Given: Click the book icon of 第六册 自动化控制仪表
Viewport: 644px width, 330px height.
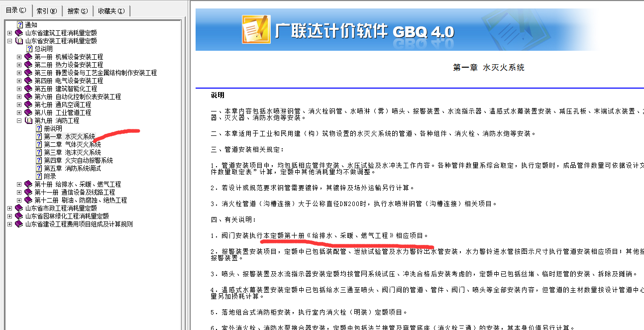Looking at the screenshot, I should tap(28, 97).
